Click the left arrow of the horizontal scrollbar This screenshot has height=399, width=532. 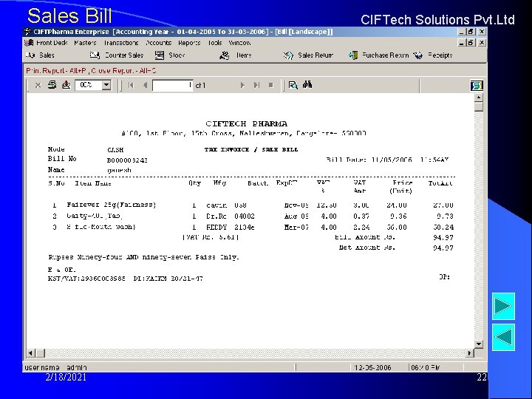point(30,353)
